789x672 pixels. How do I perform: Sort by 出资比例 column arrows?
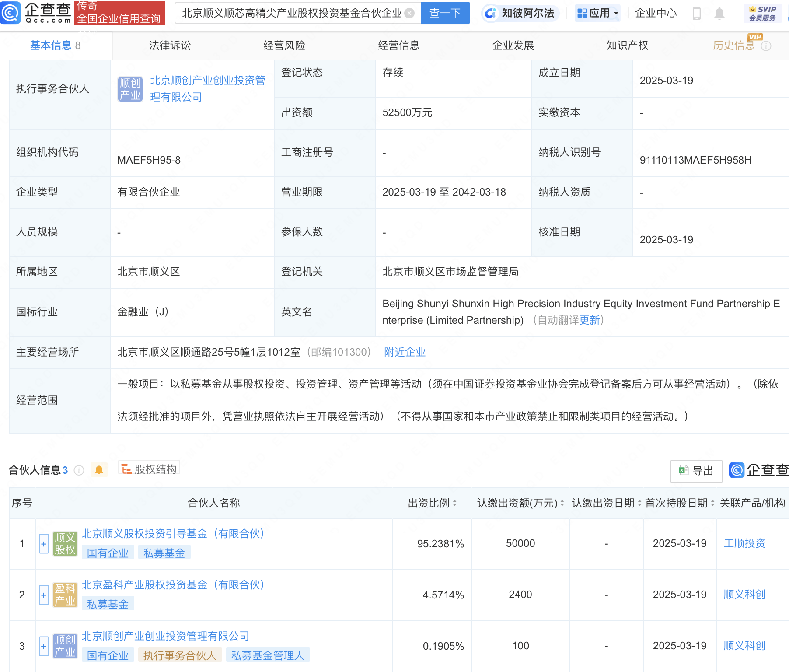455,503
